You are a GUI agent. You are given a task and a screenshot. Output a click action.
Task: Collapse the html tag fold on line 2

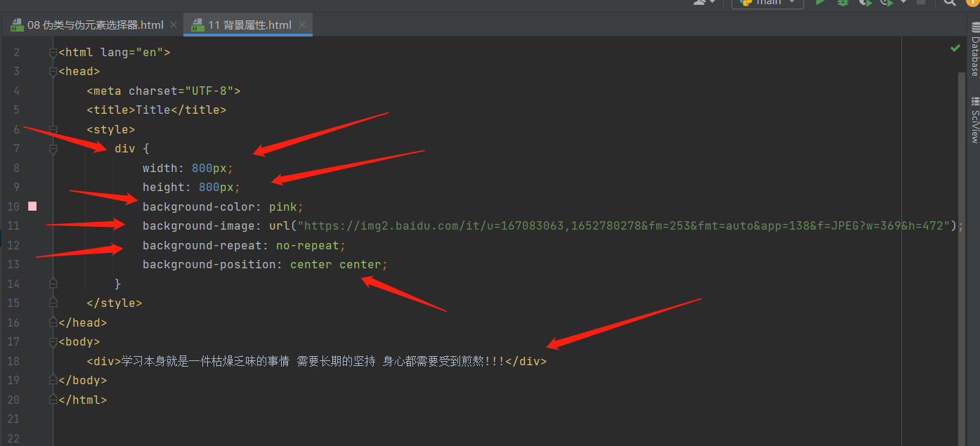click(53, 53)
